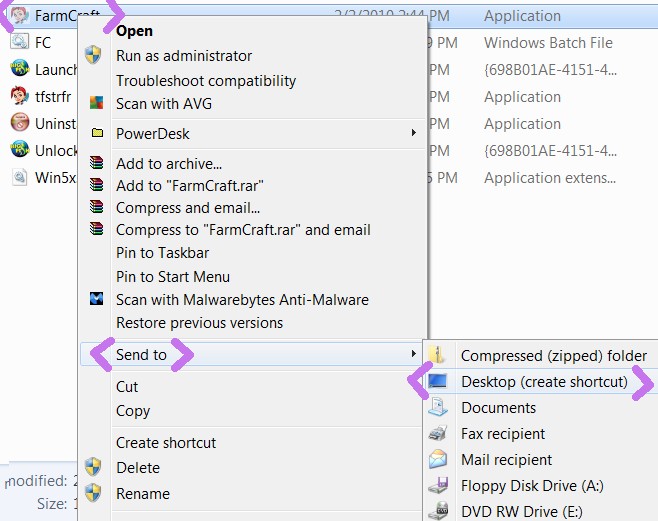
Task: Click shield icon beside Delete
Action: pyautogui.click(x=93, y=467)
